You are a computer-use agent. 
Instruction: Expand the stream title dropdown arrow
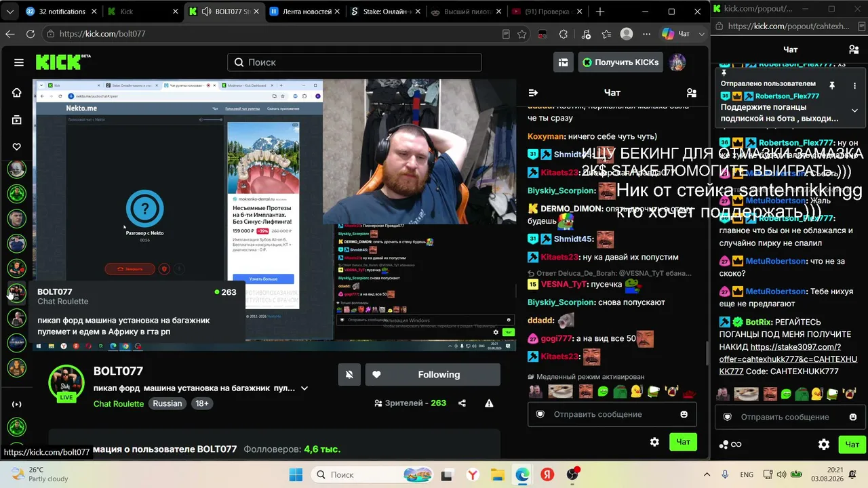click(x=304, y=388)
